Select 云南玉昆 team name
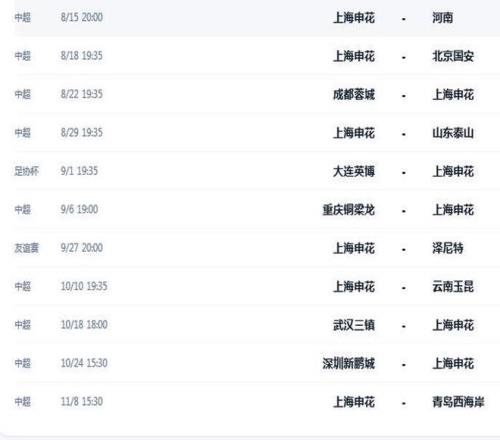This screenshot has width=500, height=440. click(453, 286)
